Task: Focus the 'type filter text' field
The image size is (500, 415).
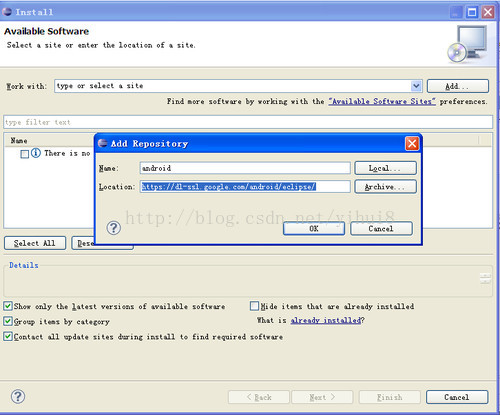Action: tap(248, 122)
